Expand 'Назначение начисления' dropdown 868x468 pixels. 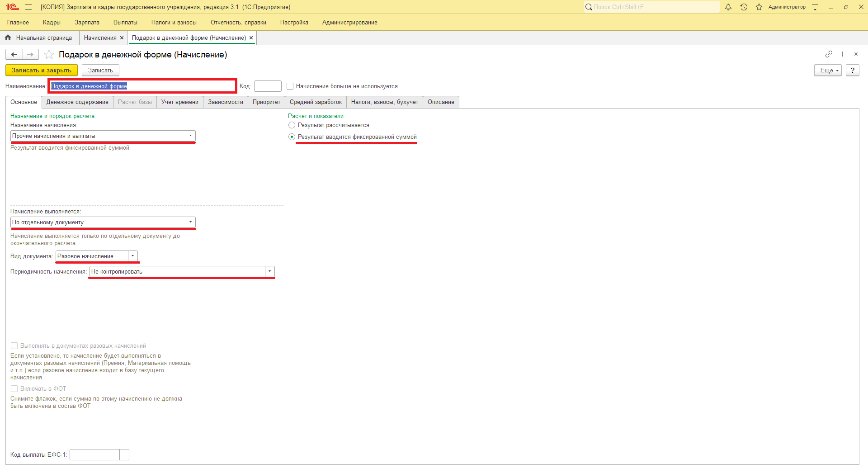click(191, 136)
